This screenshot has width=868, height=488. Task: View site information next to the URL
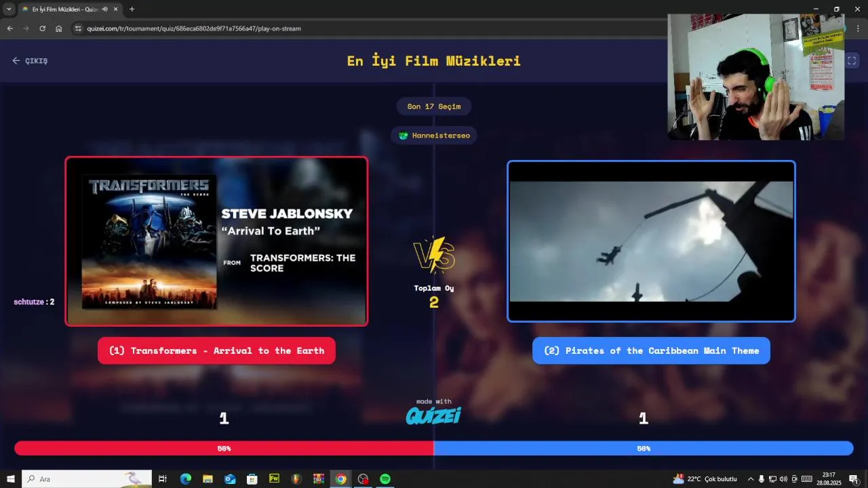coord(78,28)
